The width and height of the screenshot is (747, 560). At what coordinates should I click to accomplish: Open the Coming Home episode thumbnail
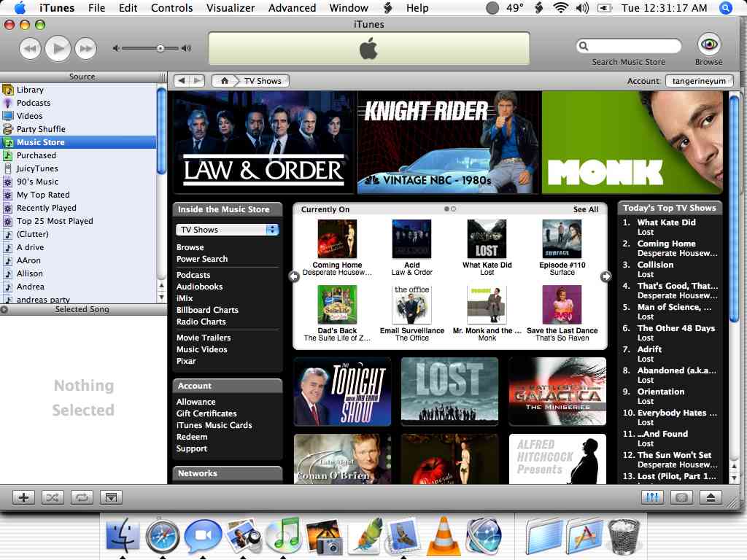pyautogui.click(x=337, y=239)
